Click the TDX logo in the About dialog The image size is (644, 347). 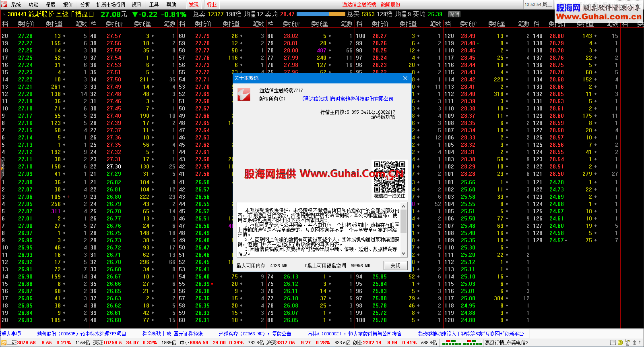tap(244, 95)
